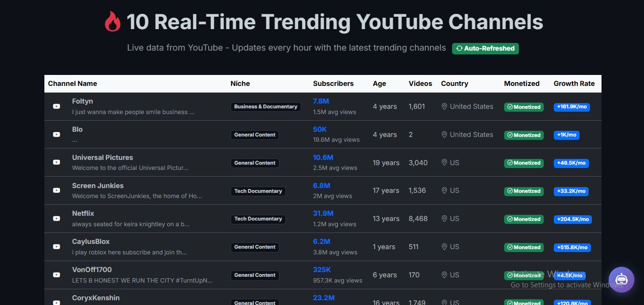Click the YouTube icon next to Netflix

pyautogui.click(x=56, y=219)
